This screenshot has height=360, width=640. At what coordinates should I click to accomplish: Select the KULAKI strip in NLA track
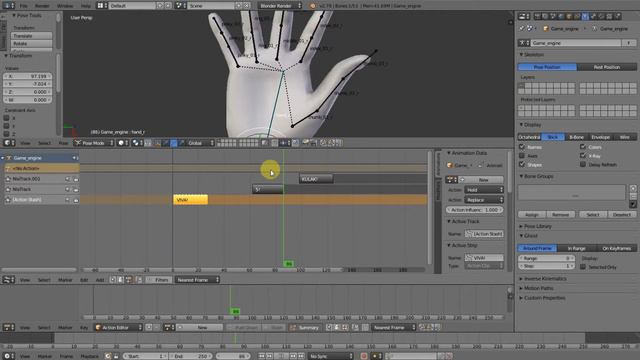(x=316, y=179)
